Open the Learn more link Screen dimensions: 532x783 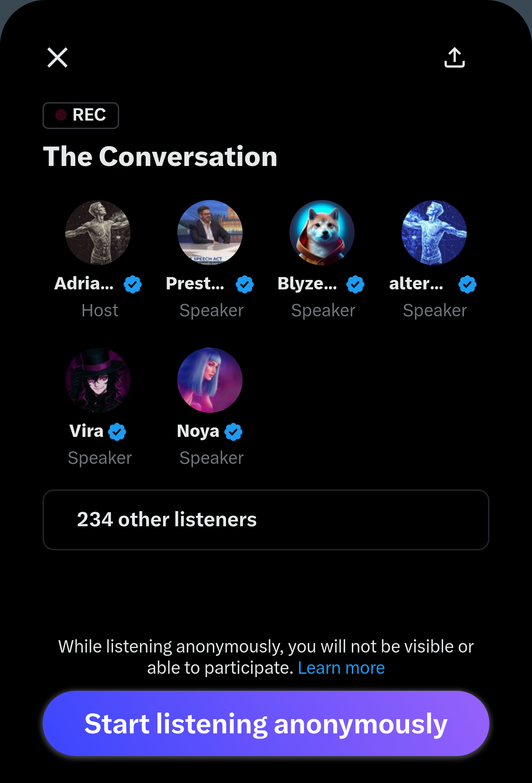pyautogui.click(x=341, y=668)
